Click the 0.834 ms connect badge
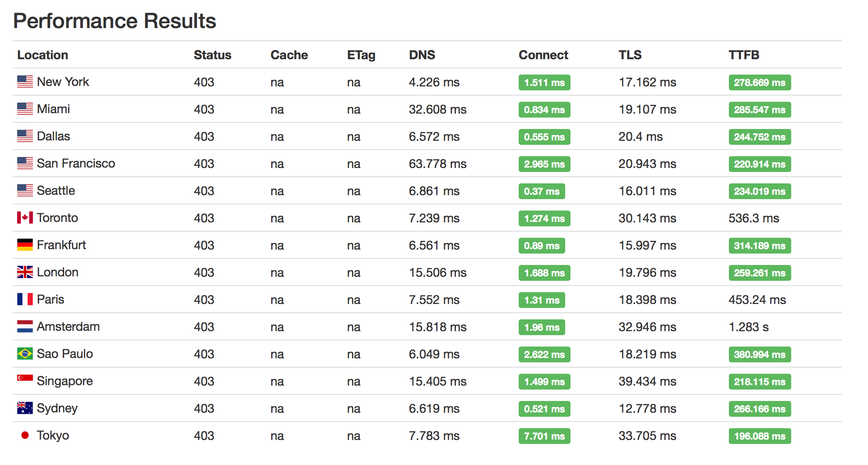This screenshot has width=868, height=465. (x=544, y=110)
